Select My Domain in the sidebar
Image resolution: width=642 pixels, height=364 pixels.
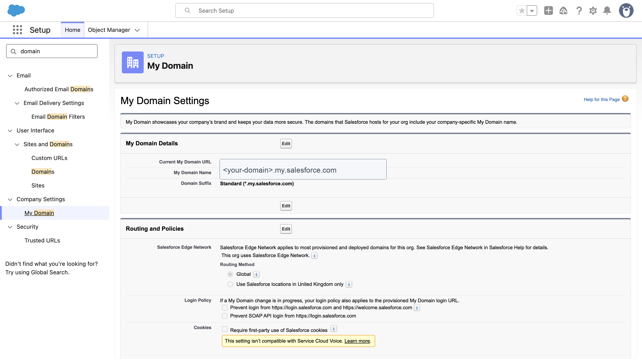coord(39,213)
